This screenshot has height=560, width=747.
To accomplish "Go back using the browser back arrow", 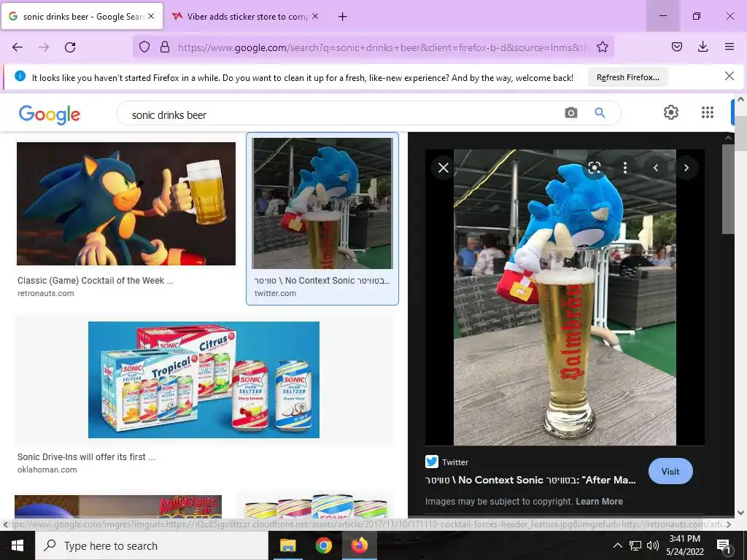I will click(x=18, y=47).
